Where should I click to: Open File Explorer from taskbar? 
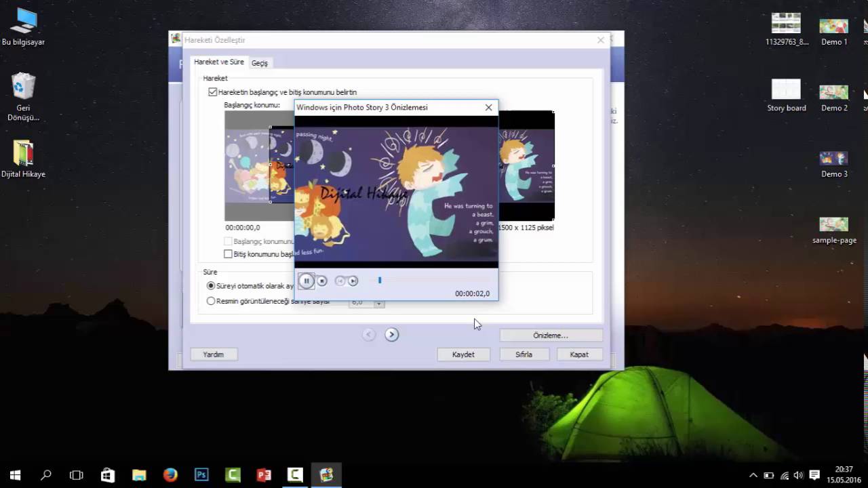pos(139,475)
